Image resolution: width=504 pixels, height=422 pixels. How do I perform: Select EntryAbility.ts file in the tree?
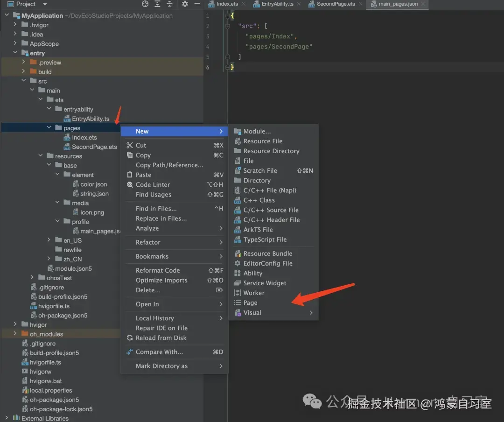[87, 119]
